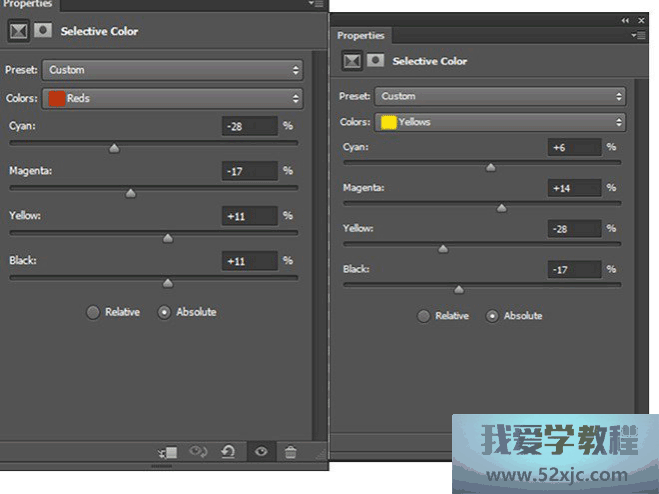The height and width of the screenshot is (494, 659).
Task: Delete the adjustment layer with trash icon
Action: click(x=290, y=452)
